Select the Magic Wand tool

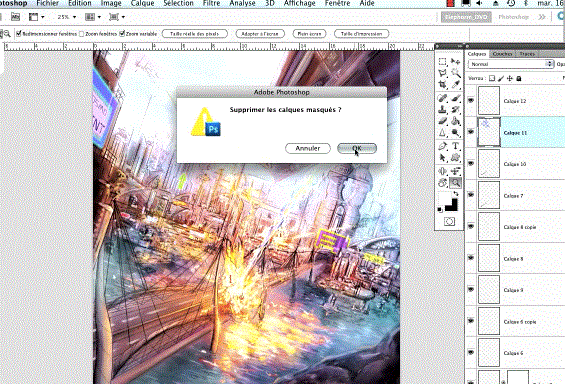[x=455, y=73]
